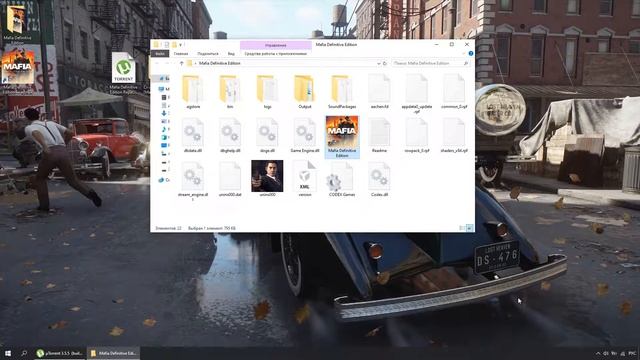Screen dimensions: 640x360
Task: Open the aigstore folder
Action: [x=193, y=92]
